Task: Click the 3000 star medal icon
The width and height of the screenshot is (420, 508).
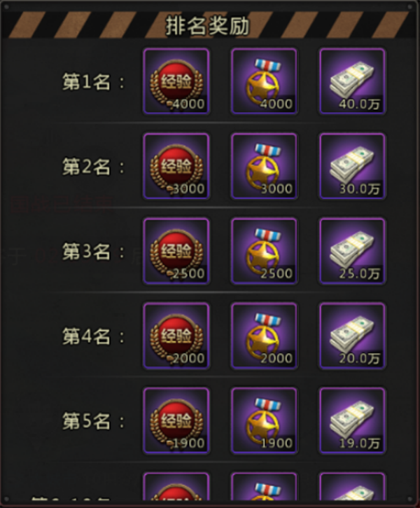Action: [264, 166]
